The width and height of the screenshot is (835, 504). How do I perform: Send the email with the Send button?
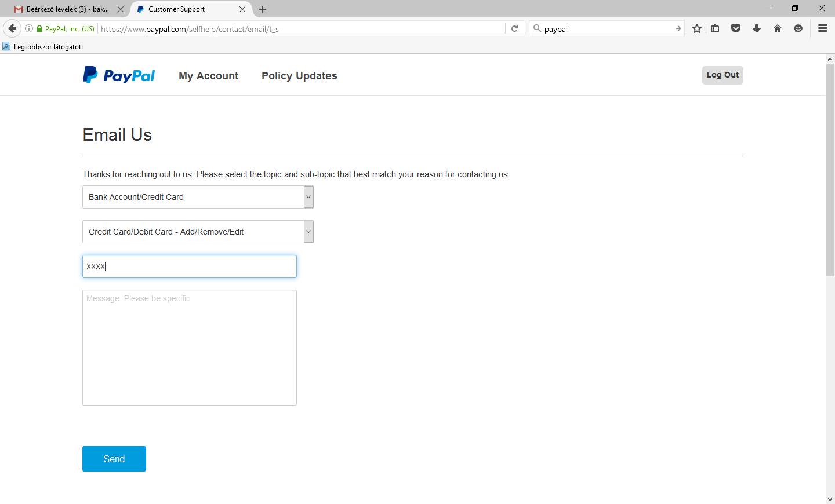[x=114, y=459]
